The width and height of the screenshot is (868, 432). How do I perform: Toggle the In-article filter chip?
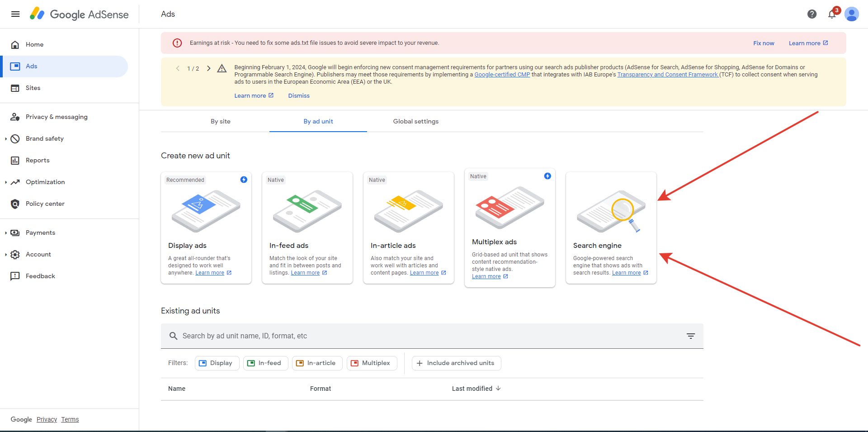[x=317, y=363]
